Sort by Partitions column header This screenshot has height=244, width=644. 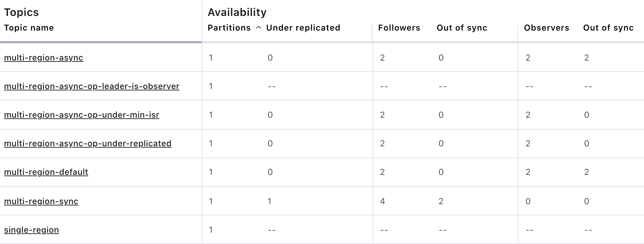229,28
